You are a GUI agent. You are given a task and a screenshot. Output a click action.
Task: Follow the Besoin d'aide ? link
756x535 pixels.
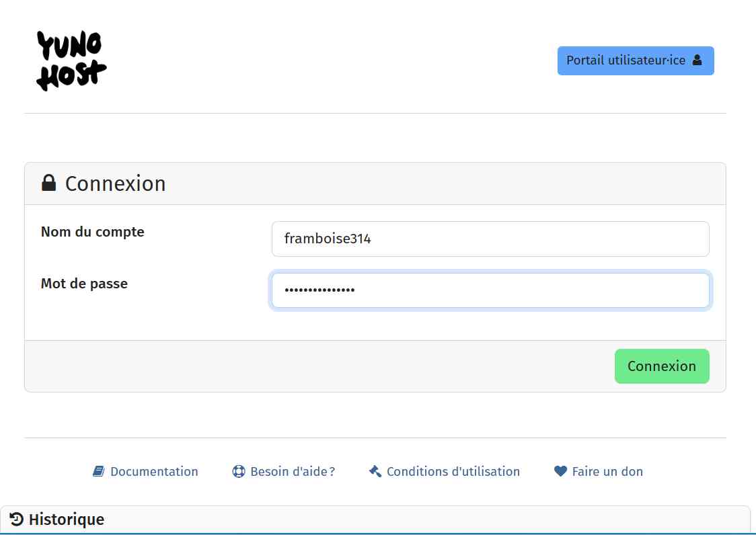(293, 472)
